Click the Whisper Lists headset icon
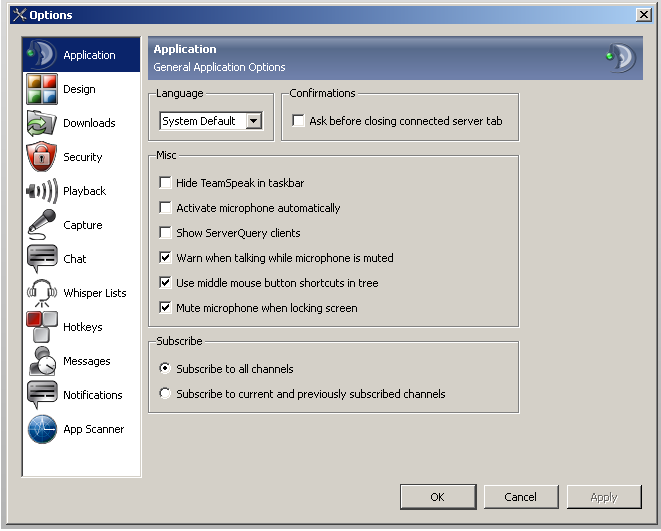661x531 pixels. click(41, 292)
